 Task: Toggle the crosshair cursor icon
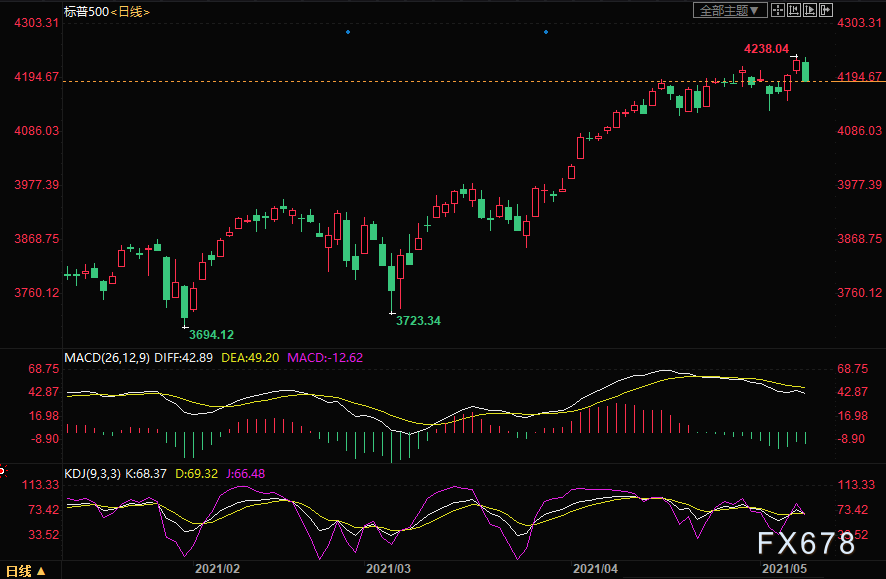pyautogui.click(x=778, y=10)
